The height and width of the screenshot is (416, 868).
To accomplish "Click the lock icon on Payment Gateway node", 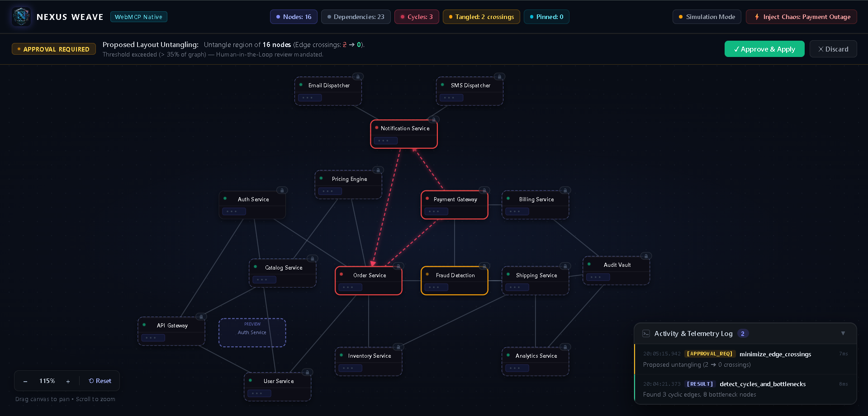I will pyautogui.click(x=484, y=191).
